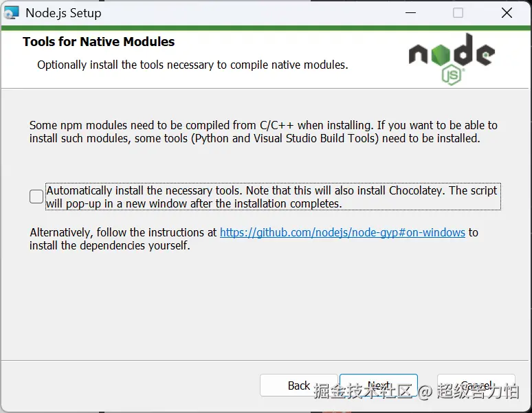This screenshot has height=413, width=532.
Task: Cancel the Node.js setup
Action: click(x=476, y=386)
